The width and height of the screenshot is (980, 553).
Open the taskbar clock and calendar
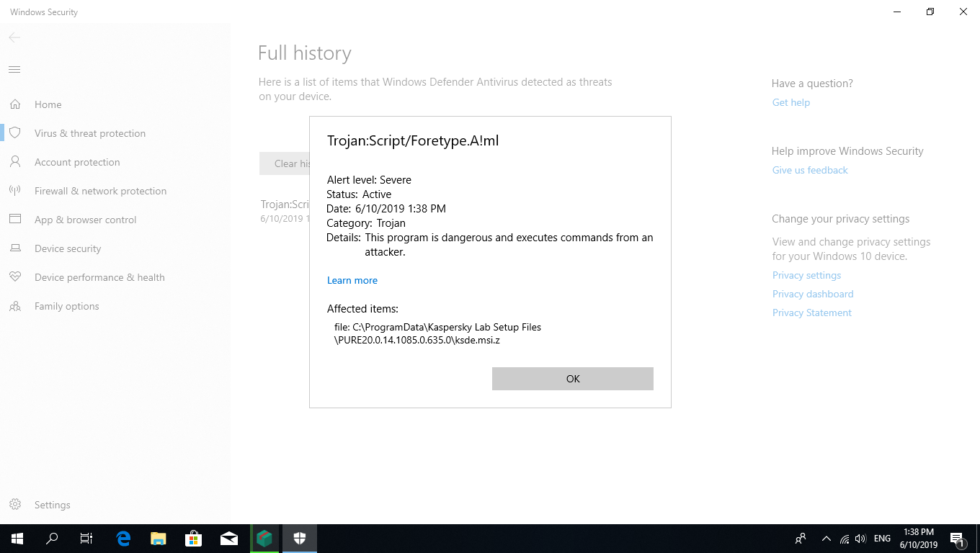coord(918,539)
